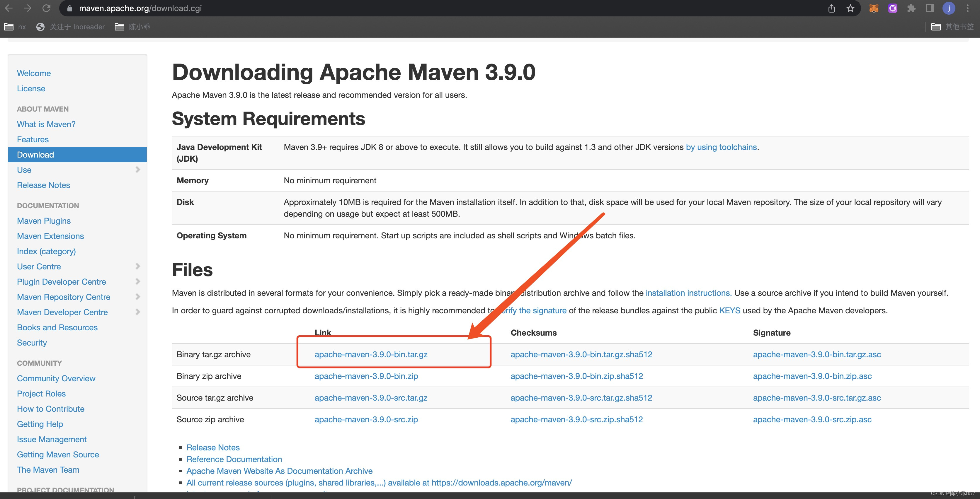Open the purple square extension icon
This screenshot has height=499, width=980.
point(892,8)
